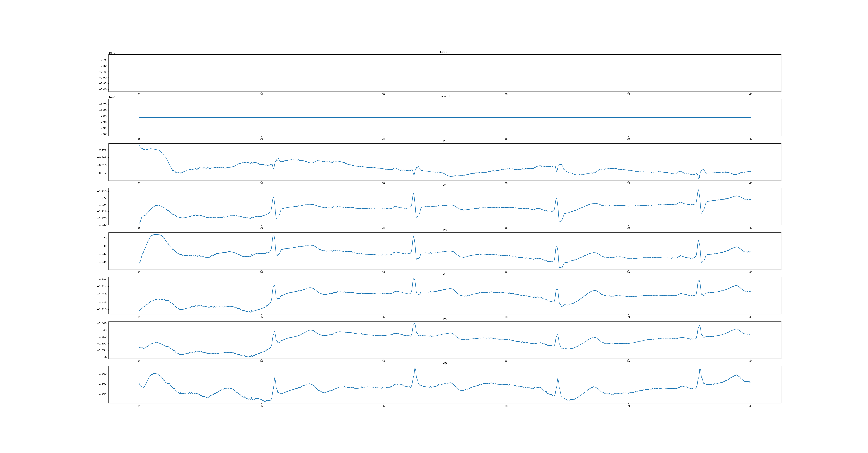Click the Lead I subplot title

(444, 52)
